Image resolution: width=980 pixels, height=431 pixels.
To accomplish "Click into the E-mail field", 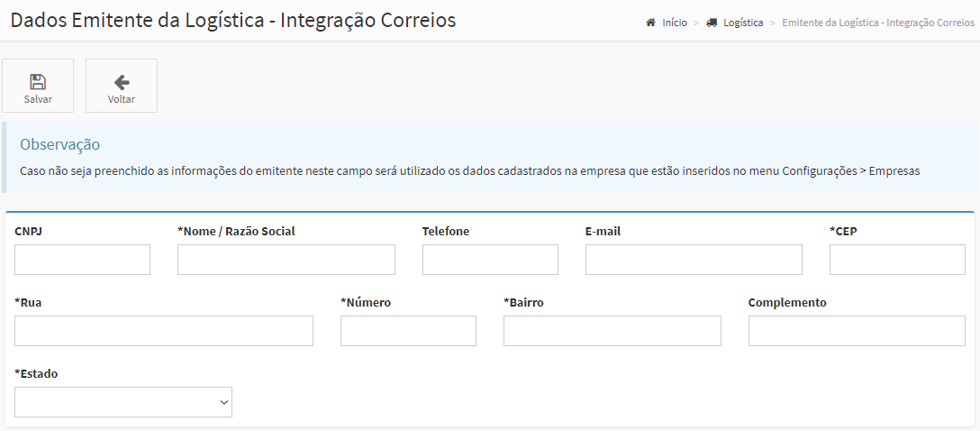I will 694,260.
